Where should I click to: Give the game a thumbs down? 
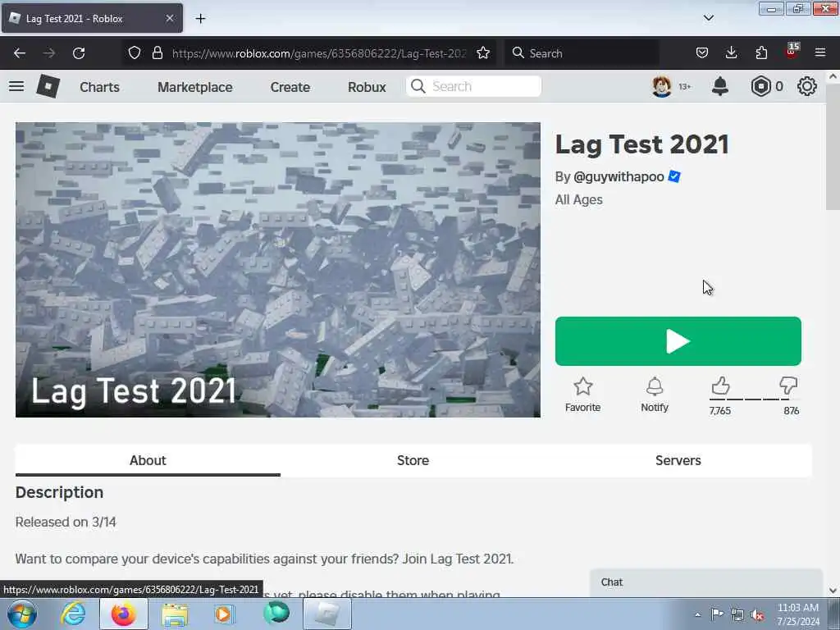point(788,386)
